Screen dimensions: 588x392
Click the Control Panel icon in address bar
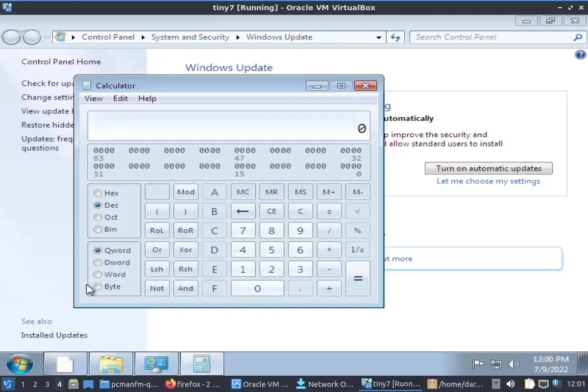click(x=60, y=37)
